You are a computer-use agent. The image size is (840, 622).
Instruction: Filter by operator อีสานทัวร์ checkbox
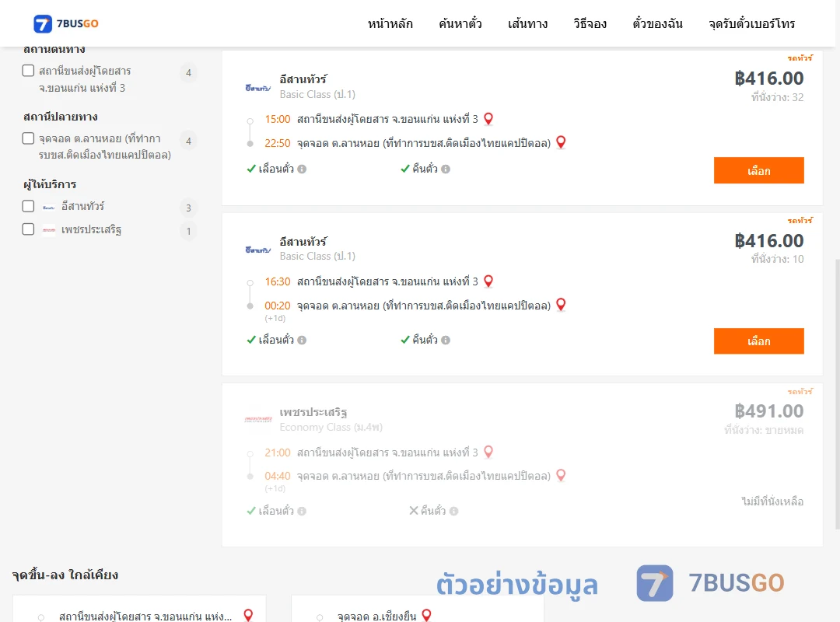coord(29,206)
